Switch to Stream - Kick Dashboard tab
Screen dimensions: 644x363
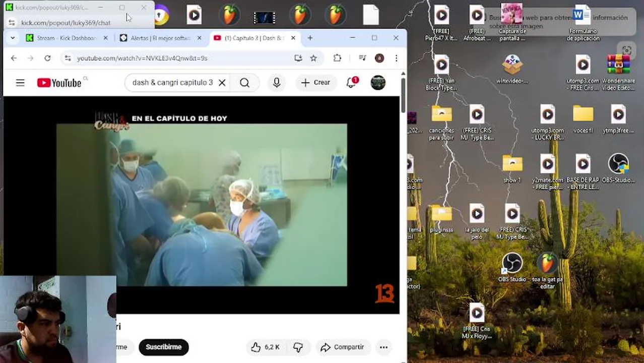pos(67,38)
